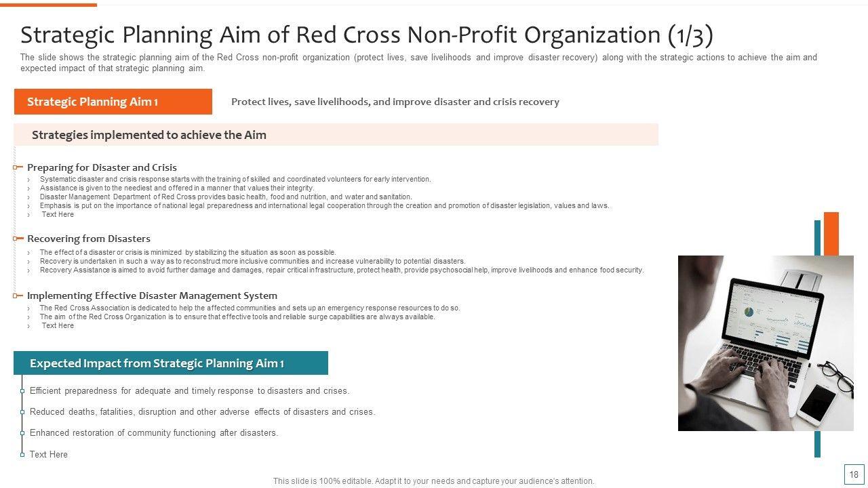Viewport: 868px width, 488px height.
Task: Click the Strategies implemented to achieve the Aim header
Action: tap(149, 135)
